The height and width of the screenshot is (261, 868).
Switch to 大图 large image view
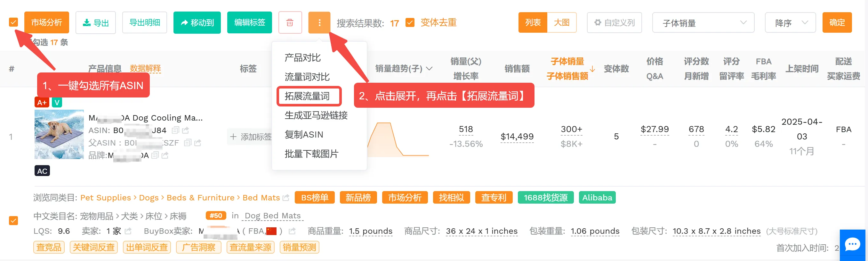click(562, 23)
